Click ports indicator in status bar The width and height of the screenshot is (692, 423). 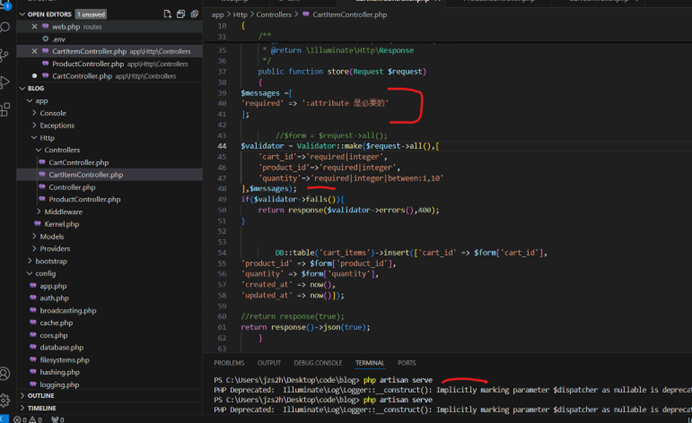click(58, 419)
